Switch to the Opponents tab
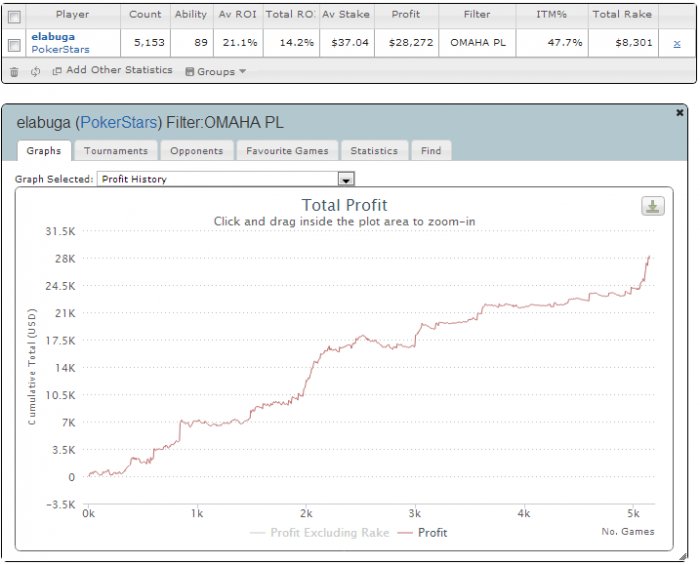This screenshot has height=565, width=700. [x=196, y=151]
